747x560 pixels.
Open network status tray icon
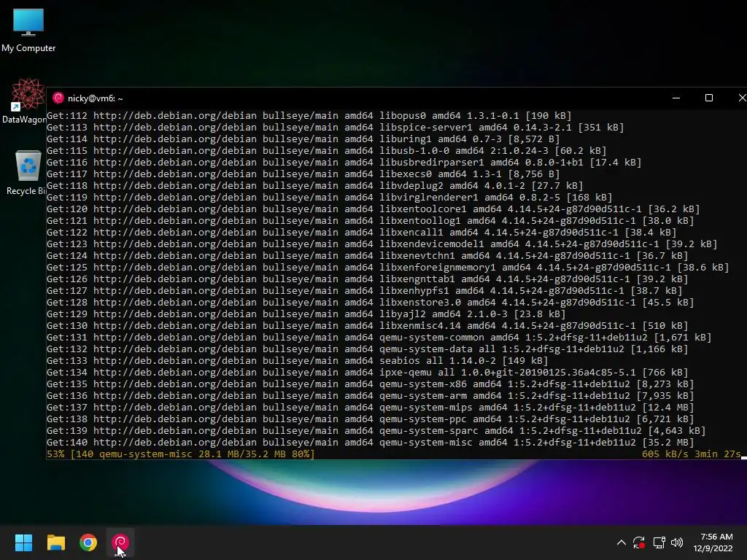659,542
